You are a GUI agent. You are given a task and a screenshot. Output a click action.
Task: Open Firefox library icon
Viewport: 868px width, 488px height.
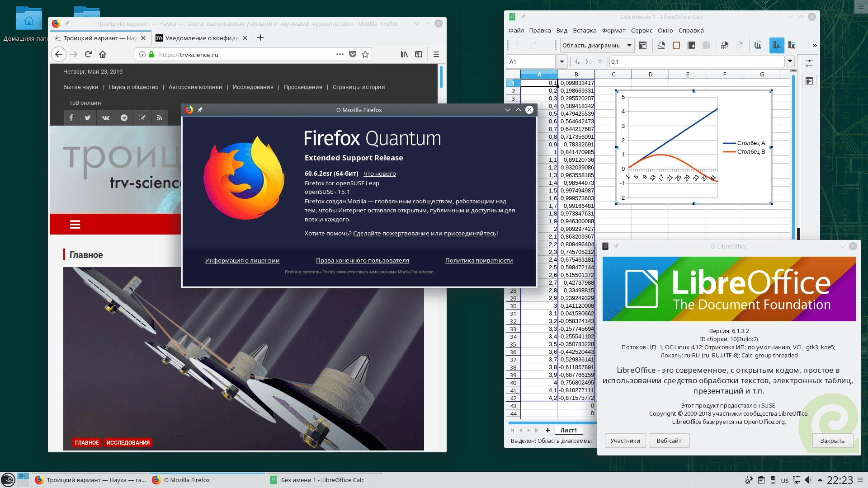[x=404, y=54]
